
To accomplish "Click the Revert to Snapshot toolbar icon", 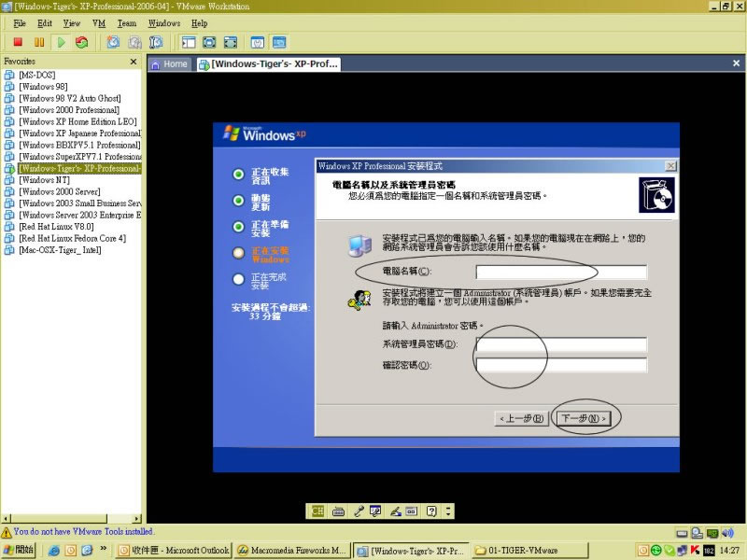I will (x=134, y=42).
